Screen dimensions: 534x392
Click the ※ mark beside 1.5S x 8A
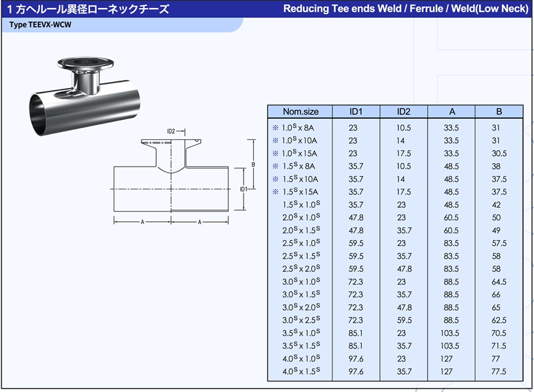tap(274, 166)
